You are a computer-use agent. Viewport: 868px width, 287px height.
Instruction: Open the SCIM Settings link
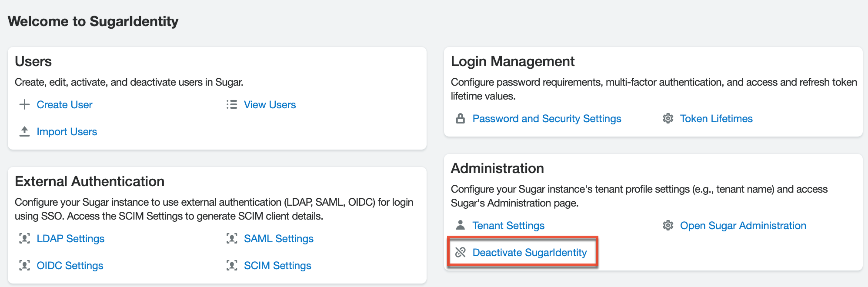[277, 266]
